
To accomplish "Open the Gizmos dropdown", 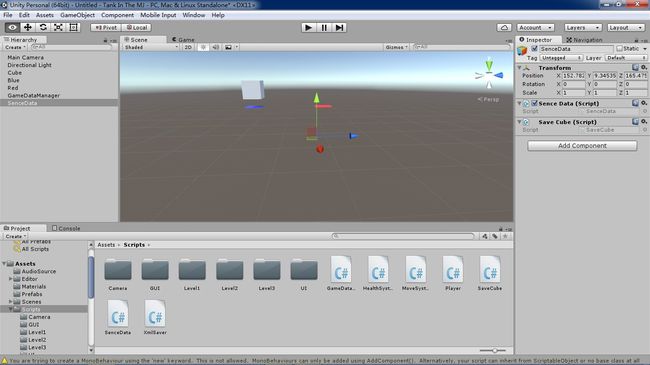I will pos(396,47).
